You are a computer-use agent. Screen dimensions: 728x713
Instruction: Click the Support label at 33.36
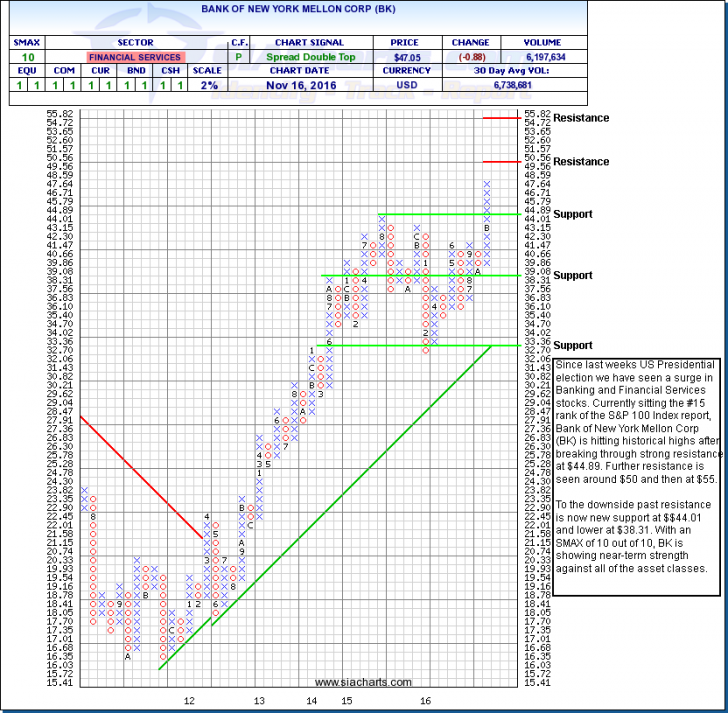click(x=573, y=345)
